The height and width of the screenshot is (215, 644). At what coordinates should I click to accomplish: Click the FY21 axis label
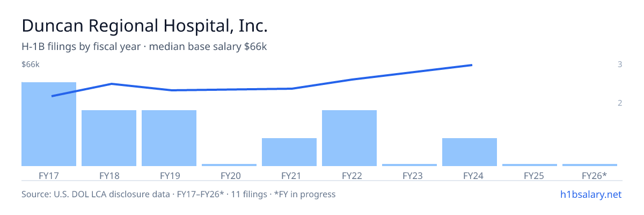(289, 175)
